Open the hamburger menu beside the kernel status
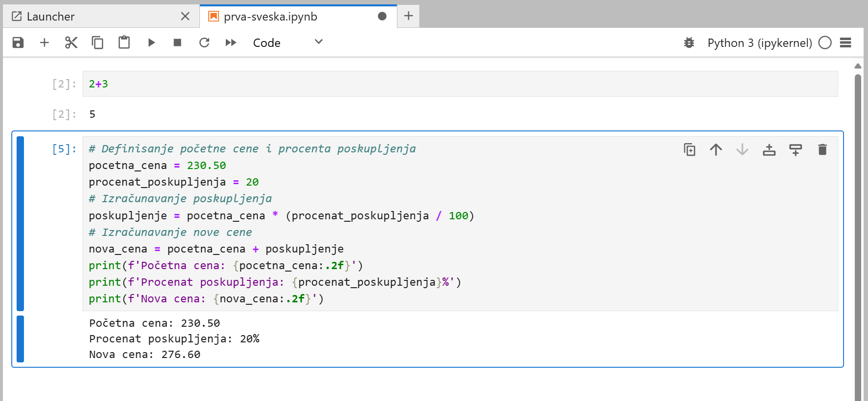This screenshot has width=868, height=401. [x=846, y=42]
